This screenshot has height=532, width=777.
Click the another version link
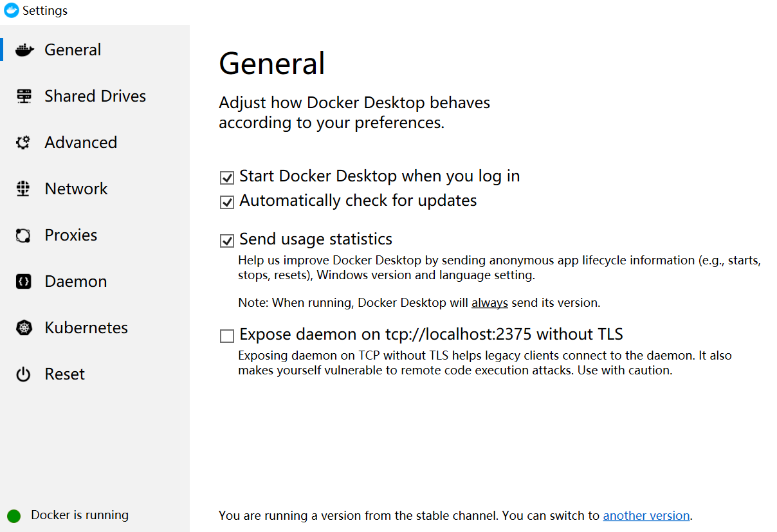coord(646,515)
